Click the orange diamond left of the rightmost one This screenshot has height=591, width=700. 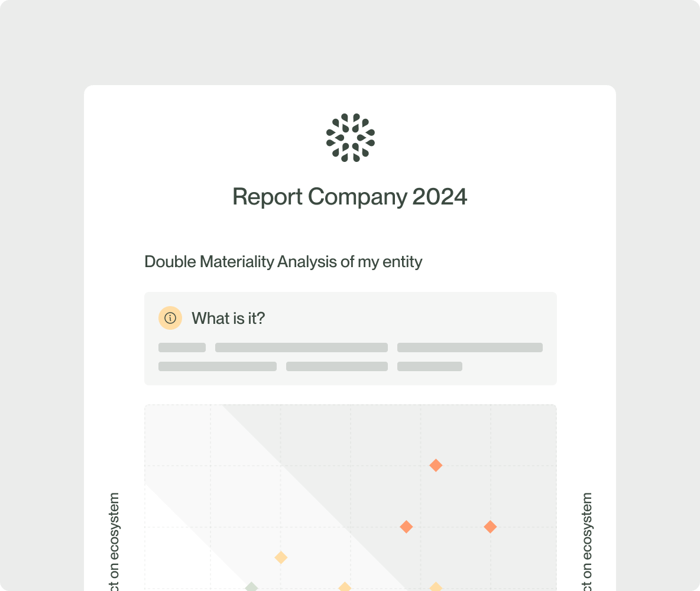(406, 527)
